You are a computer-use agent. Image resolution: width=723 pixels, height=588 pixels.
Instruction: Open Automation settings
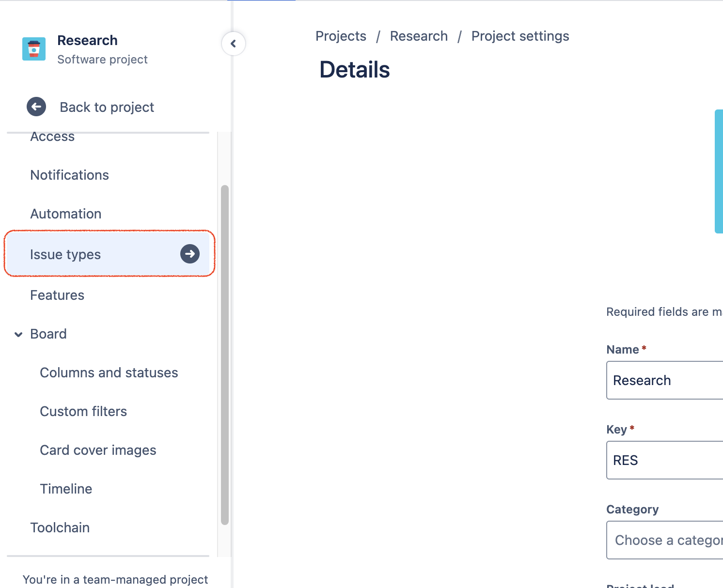click(x=65, y=214)
